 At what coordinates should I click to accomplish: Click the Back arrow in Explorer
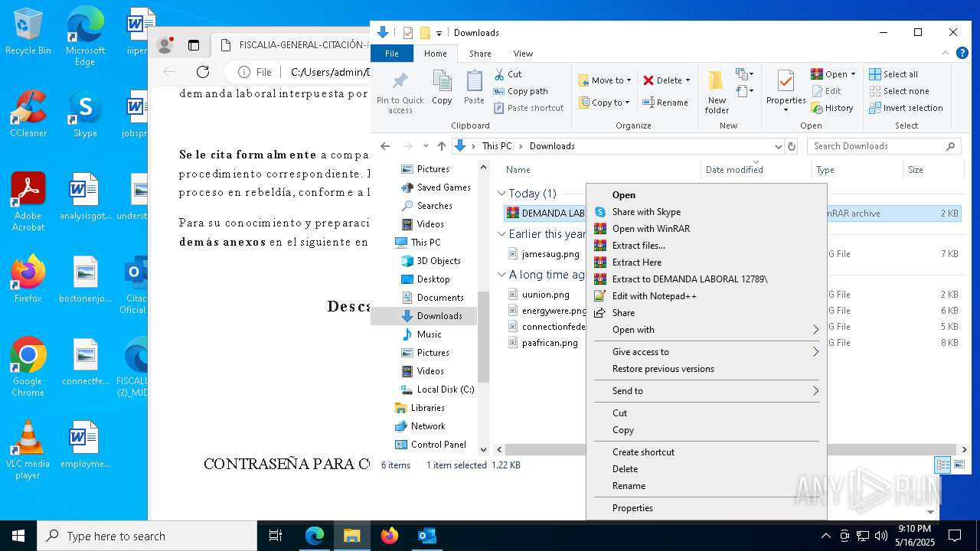(x=385, y=146)
